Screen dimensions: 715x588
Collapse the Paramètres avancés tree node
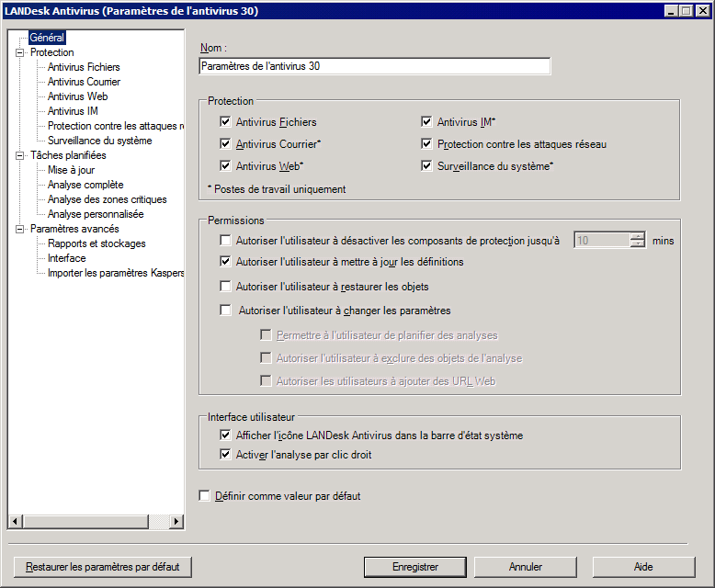19,229
